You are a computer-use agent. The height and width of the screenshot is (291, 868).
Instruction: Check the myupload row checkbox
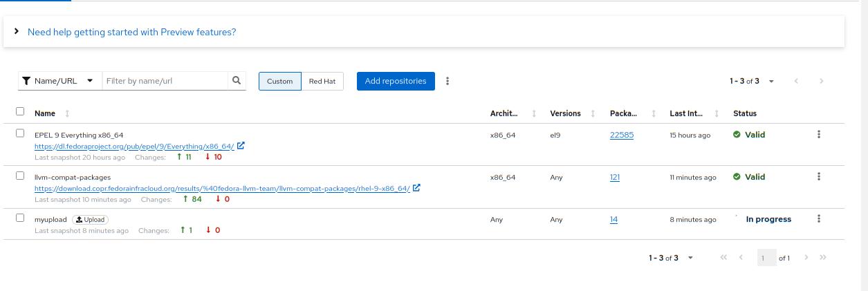tap(20, 218)
